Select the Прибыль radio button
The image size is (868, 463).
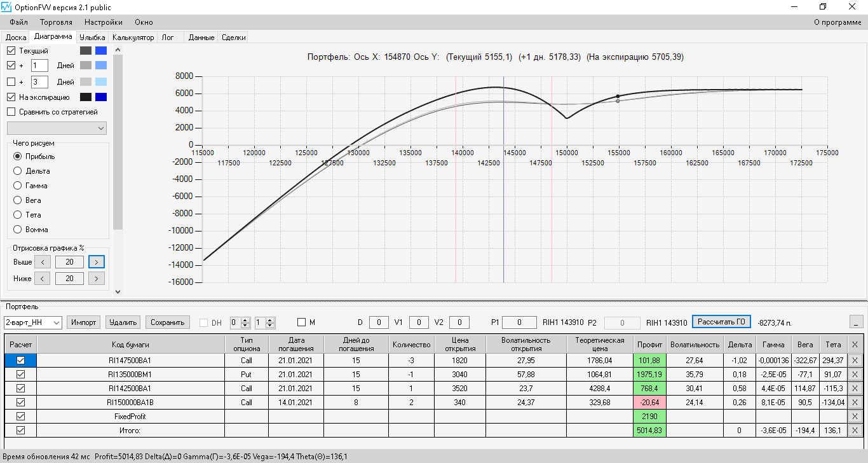tap(17, 156)
